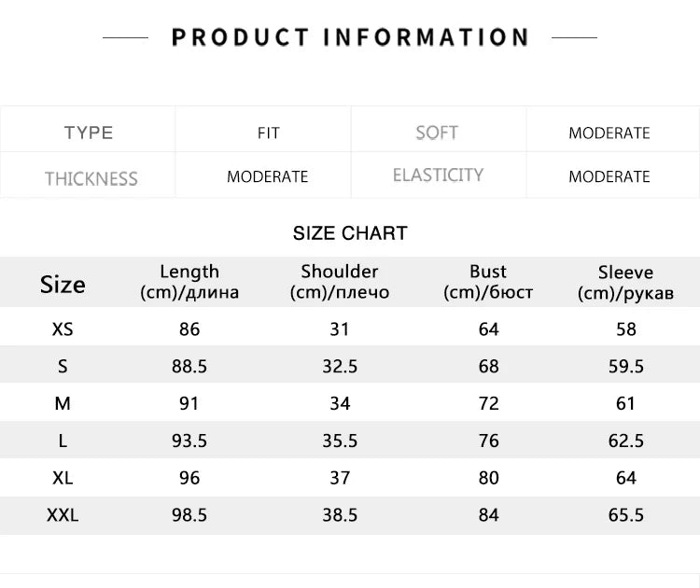The height and width of the screenshot is (588, 700).
Task: Select the 65.5 sleeve value for XXL
Action: point(625,515)
